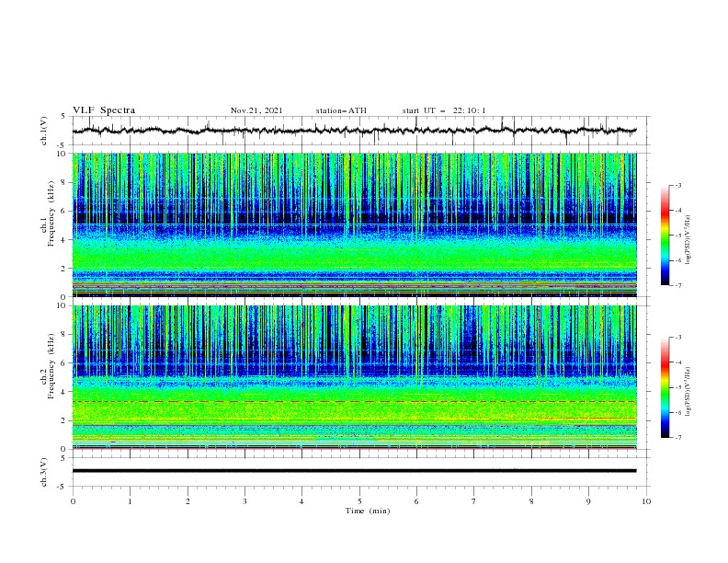Click tick label "5" on the Time axis
This screenshot has height=563, width=728.
pyautogui.click(x=359, y=501)
